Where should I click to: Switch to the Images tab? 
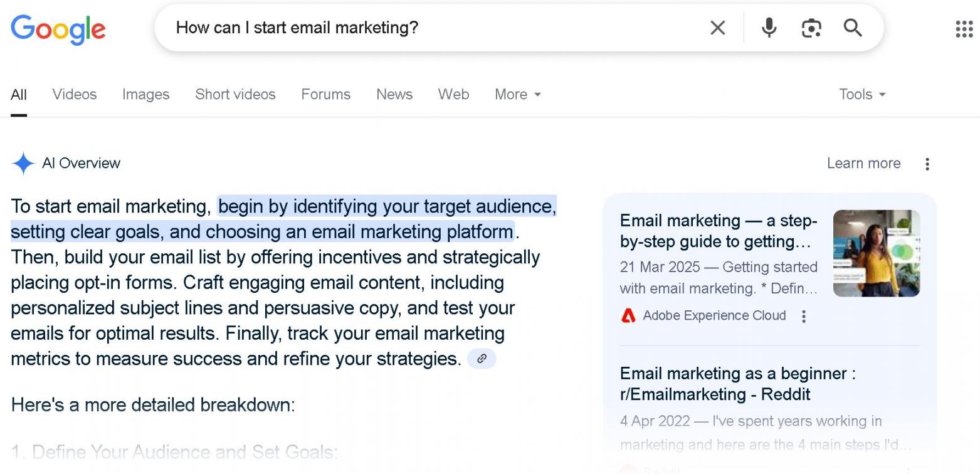145,94
